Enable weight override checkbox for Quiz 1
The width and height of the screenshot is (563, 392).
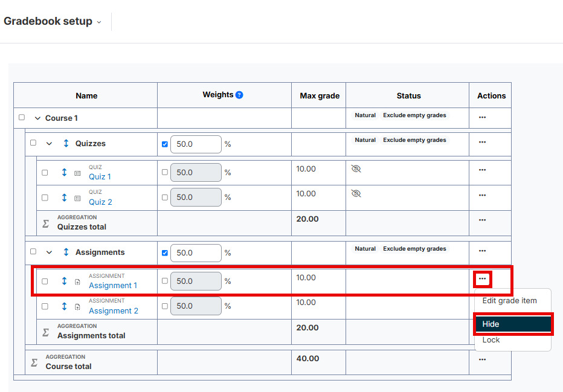(x=165, y=172)
